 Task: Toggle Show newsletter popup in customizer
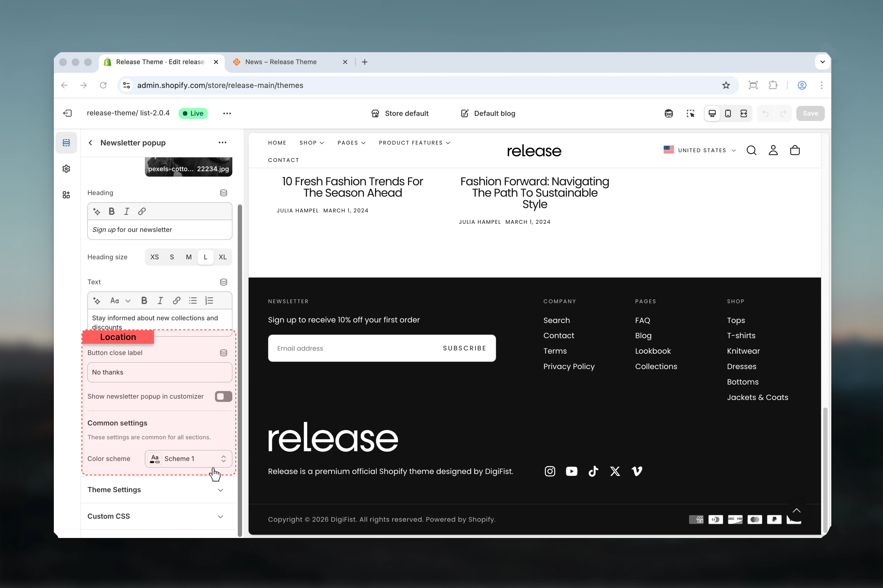coord(223,397)
